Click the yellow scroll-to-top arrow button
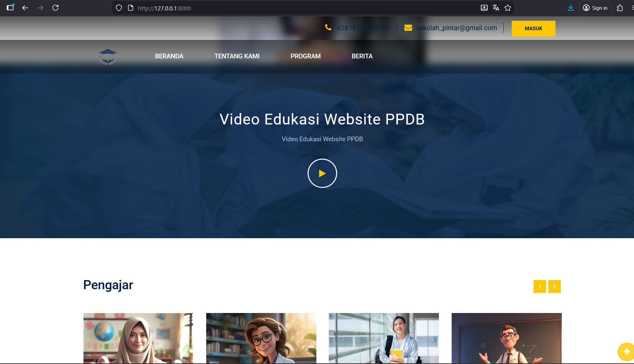This screenshot has height=364, width=634. click(x=626, y=352)
